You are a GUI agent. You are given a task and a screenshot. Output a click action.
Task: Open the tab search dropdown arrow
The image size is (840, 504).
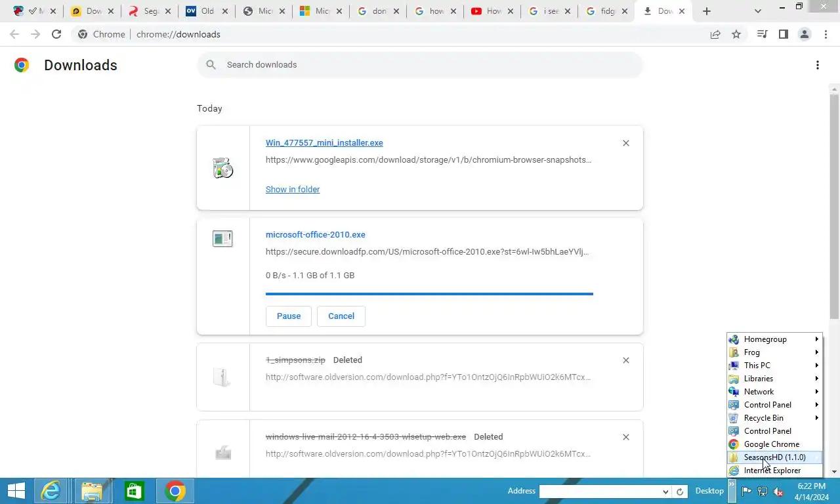pyautogui.click(x=758, y=11)
